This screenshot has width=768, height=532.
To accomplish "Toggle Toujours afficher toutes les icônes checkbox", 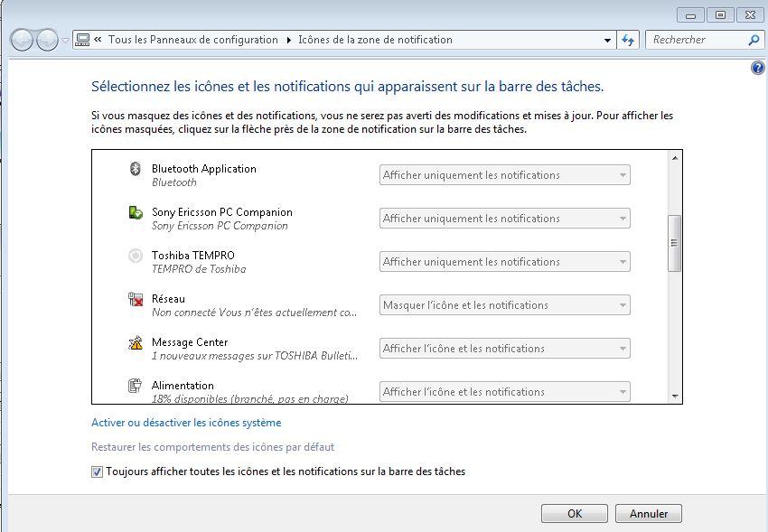I will click(x=97, y=471).
